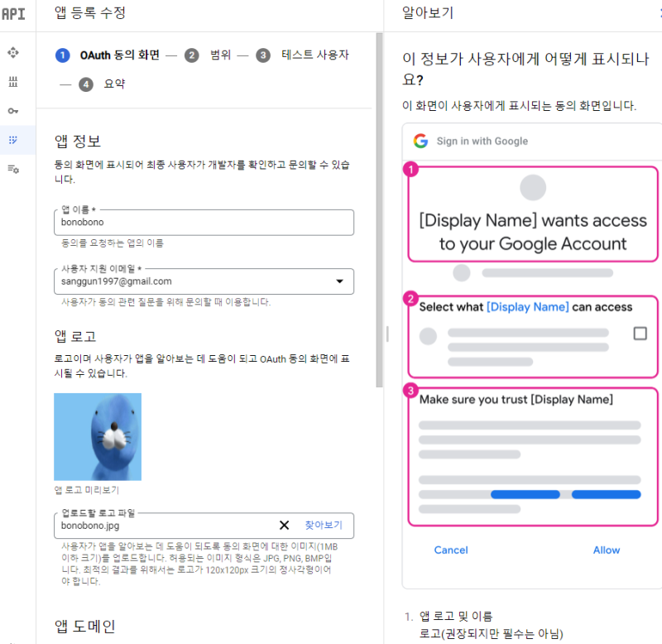Click 찾아보기 to browse for logo
This screenshot has width=662, height=644.
[x=324, y=525]
